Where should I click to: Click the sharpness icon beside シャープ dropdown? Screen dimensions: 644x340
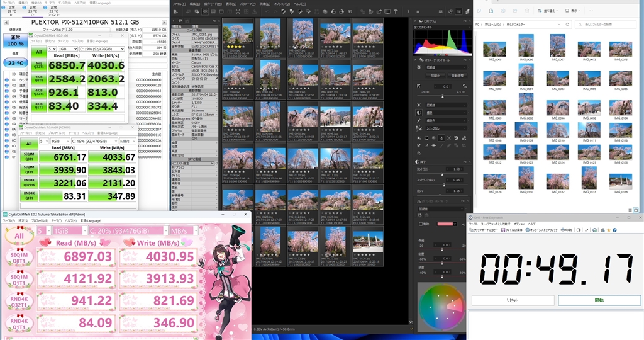[x=419, y=128]
